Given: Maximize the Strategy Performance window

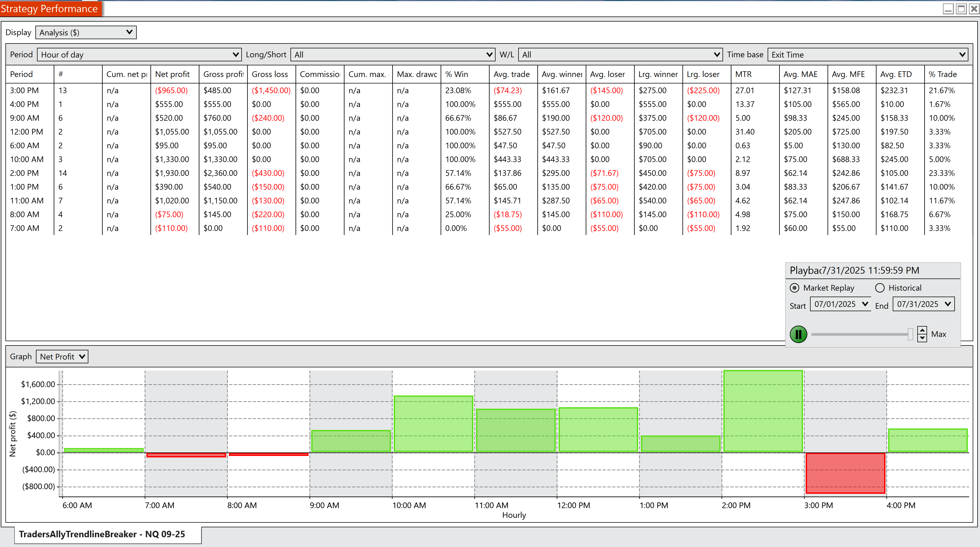Looking at the screenshot, I should 961,8.
